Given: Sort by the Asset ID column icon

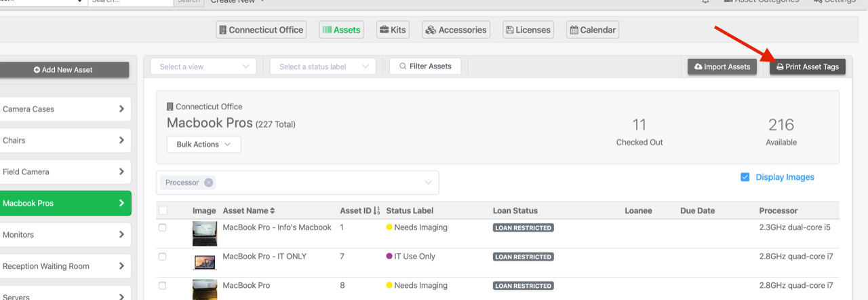Looking at the screenshot, I should [x=377, y=211].
